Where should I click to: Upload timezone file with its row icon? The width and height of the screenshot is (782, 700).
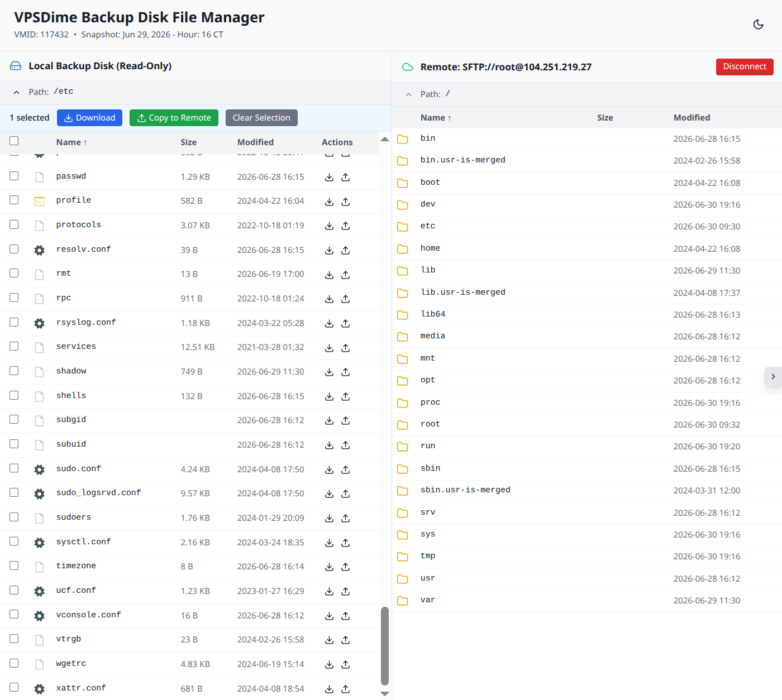pos(346,567)
